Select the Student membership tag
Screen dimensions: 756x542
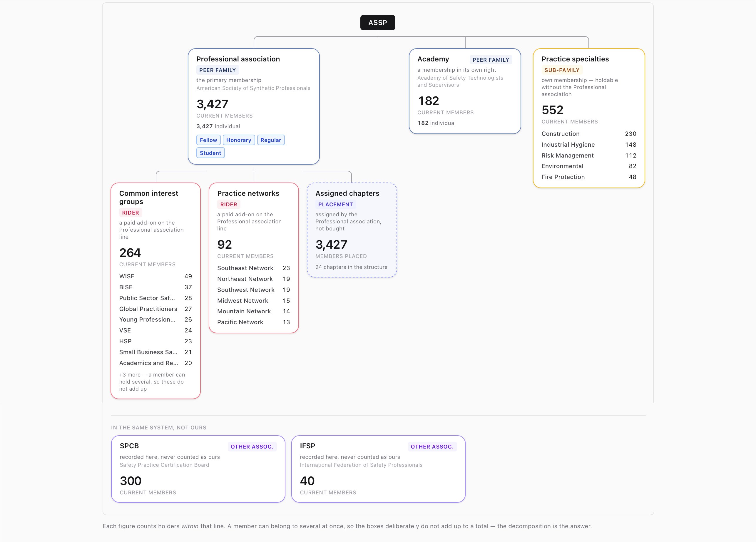[x=210, y=153]
